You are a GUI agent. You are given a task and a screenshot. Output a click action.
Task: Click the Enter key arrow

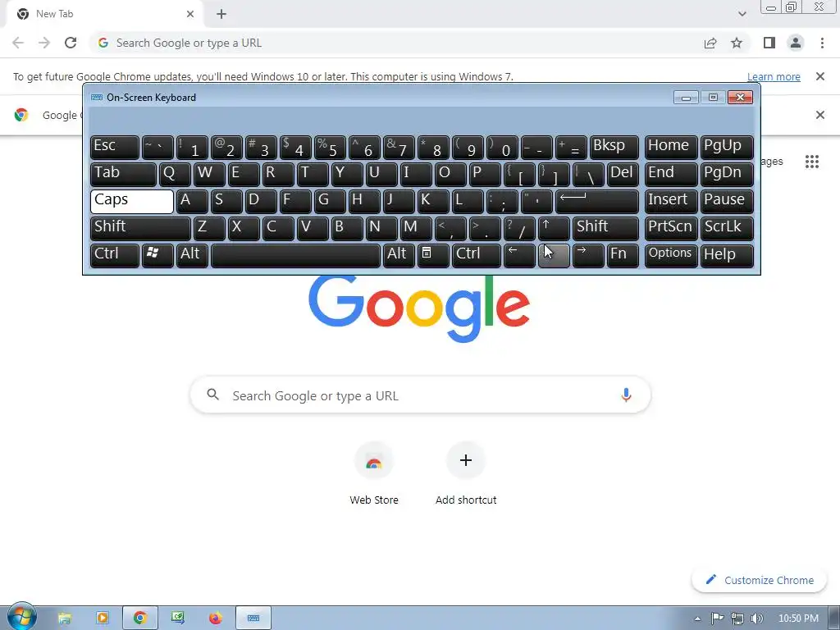click(x=597, y=201)
